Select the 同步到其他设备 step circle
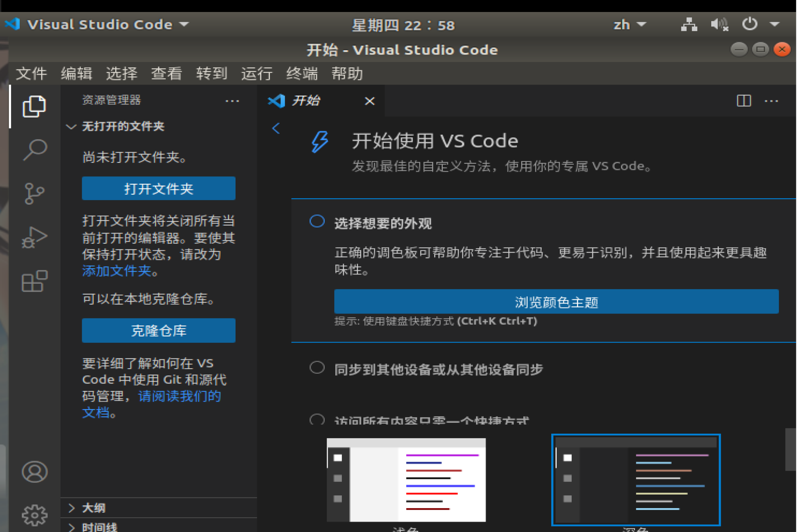Image resolution: width=797 pixels, height=532 pixels. 317,368
